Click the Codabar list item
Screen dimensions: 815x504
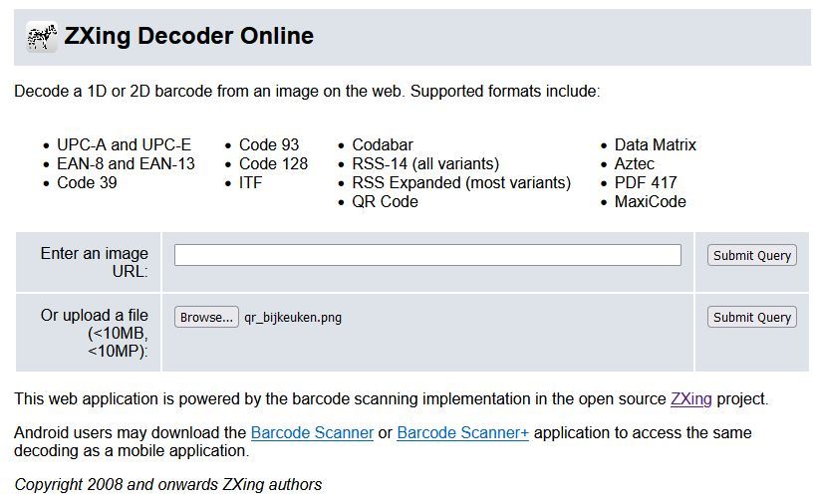click(383, 145)
